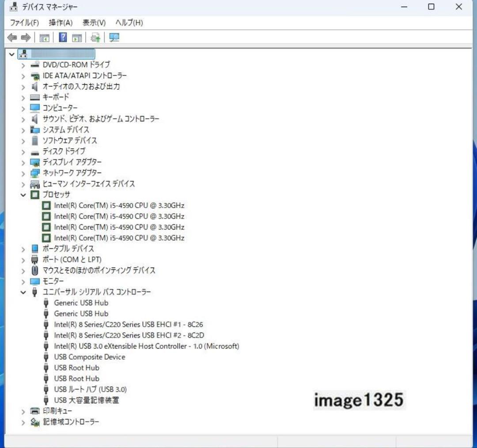Viewport: 477px width, 448px height.
Task: Select the first Intel Core i5-4590 CPU entry
Action: pos(119,205)
